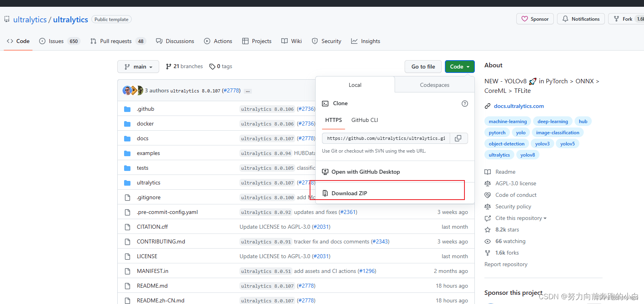Open the Issues tab
The image size is (644, 304).
[60, 41]
